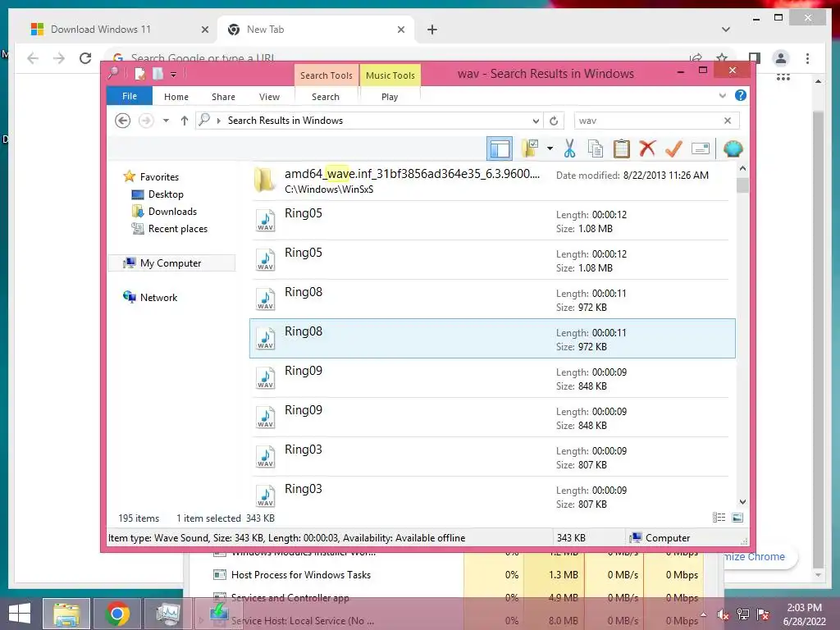Toggle the navigation pane toolbar button
This screenshot has height=630, width=840.
[500, 148]
